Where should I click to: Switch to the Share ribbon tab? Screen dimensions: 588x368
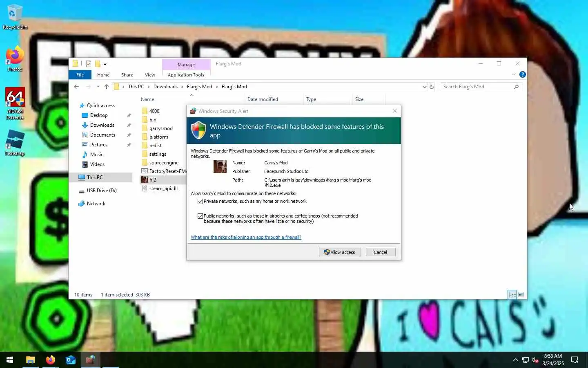point(127,75)
